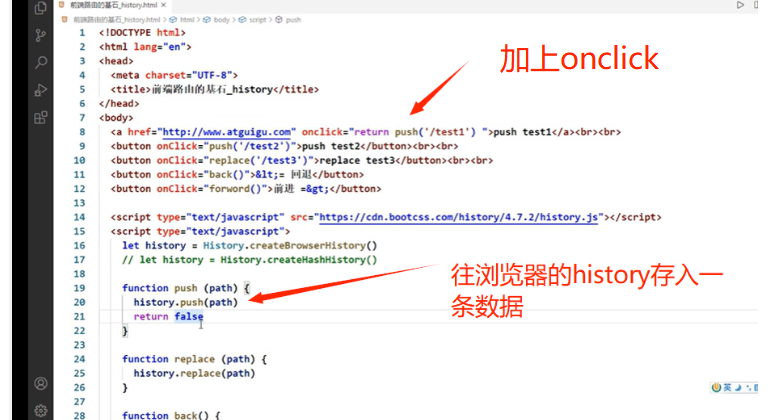Click '<body>' tag on line 7

pos(116,118)
